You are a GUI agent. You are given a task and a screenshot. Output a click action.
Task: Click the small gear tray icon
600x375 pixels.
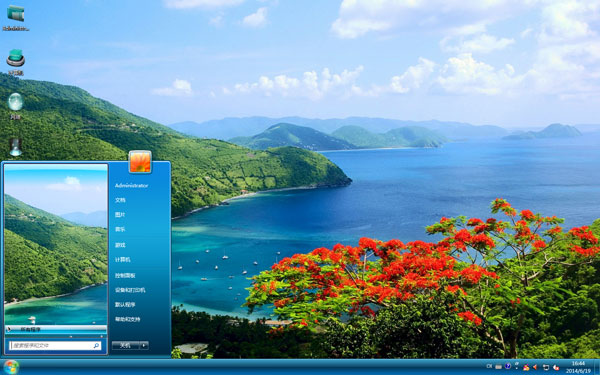517,365
